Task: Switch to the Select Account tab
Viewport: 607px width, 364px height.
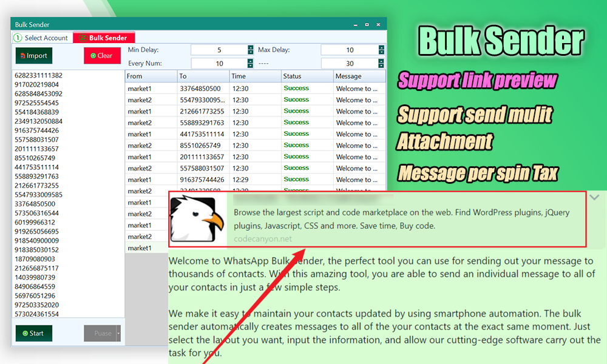Action: pos(46,37)
